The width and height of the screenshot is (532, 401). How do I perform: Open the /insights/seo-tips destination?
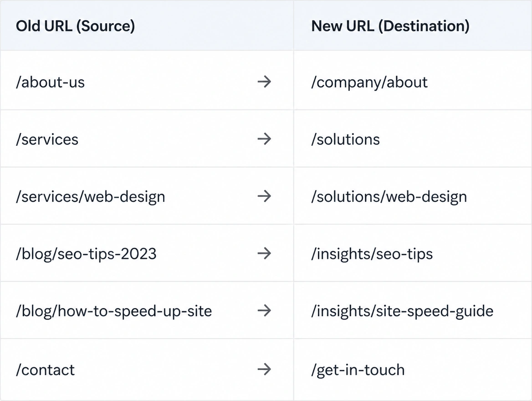(x=372, y=254)
